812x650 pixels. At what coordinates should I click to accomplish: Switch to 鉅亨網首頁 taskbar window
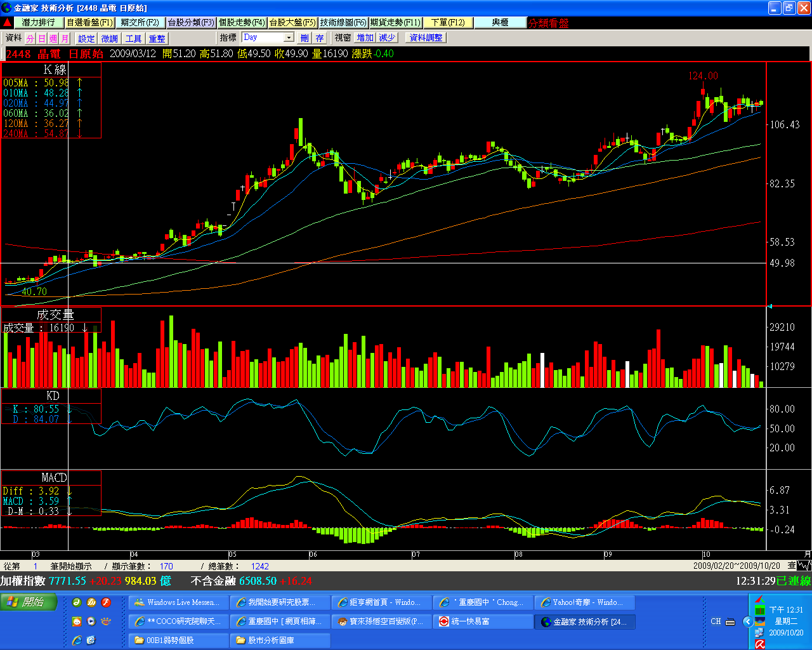381,602
